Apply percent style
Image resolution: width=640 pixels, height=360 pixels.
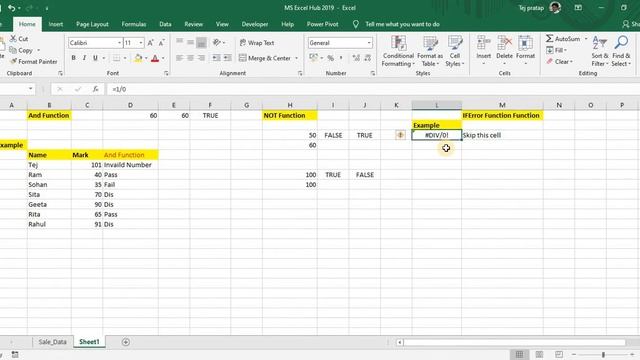(331, 58)
